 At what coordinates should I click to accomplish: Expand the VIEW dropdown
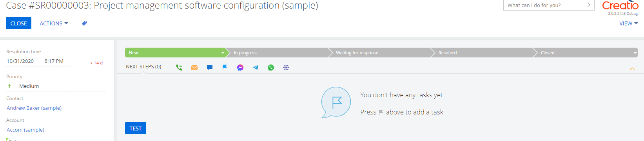(628, 23)
